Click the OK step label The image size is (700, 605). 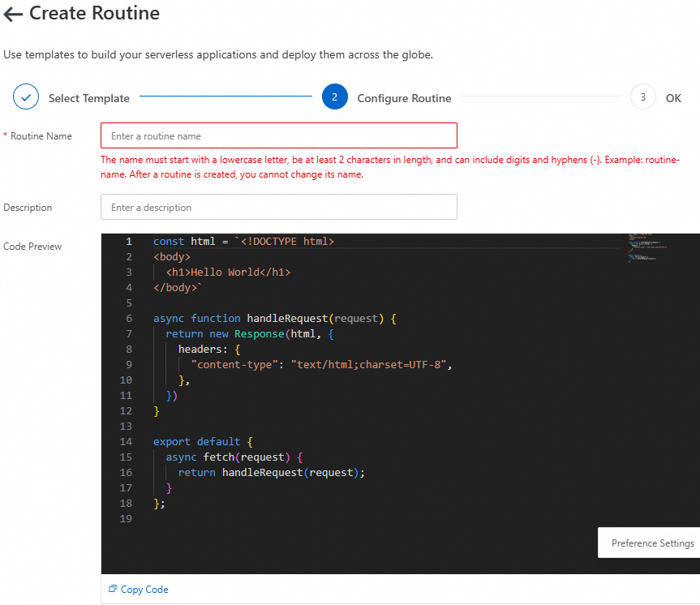673,99
